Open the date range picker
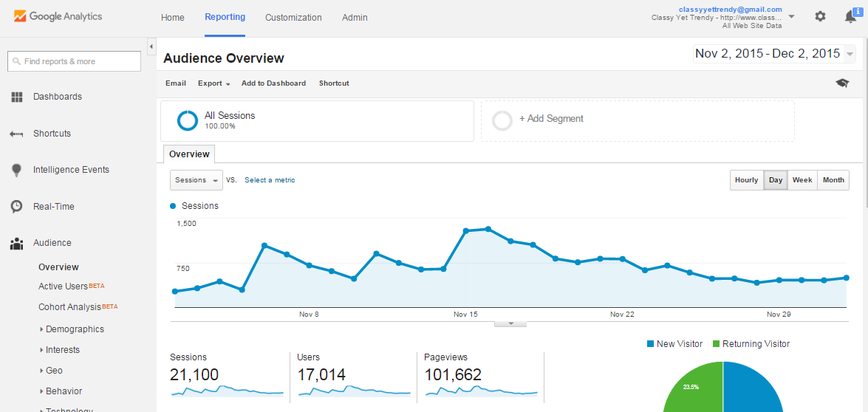868x412 pixels. [773, 54]
